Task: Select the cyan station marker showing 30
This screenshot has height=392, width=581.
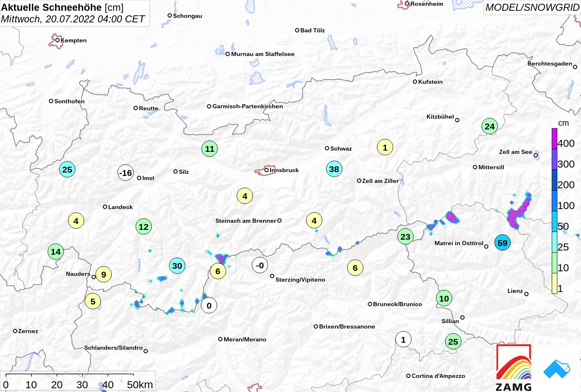Action: click(177, 266)
